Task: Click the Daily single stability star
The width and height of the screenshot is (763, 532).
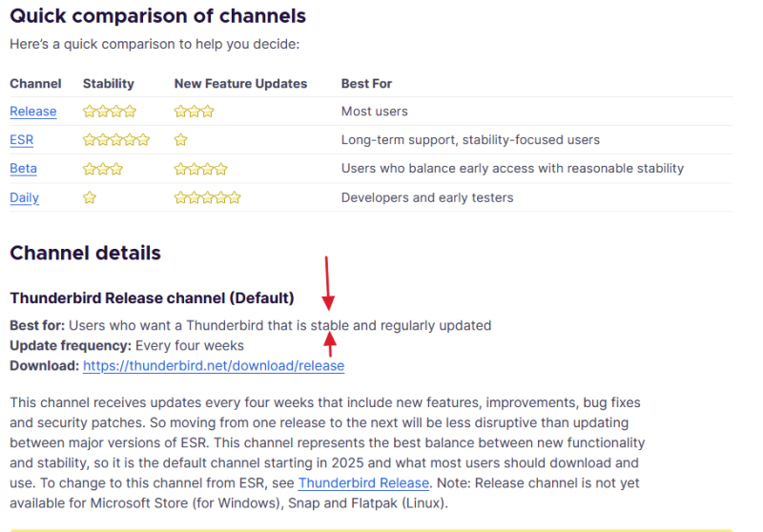Action: (90, 198)
